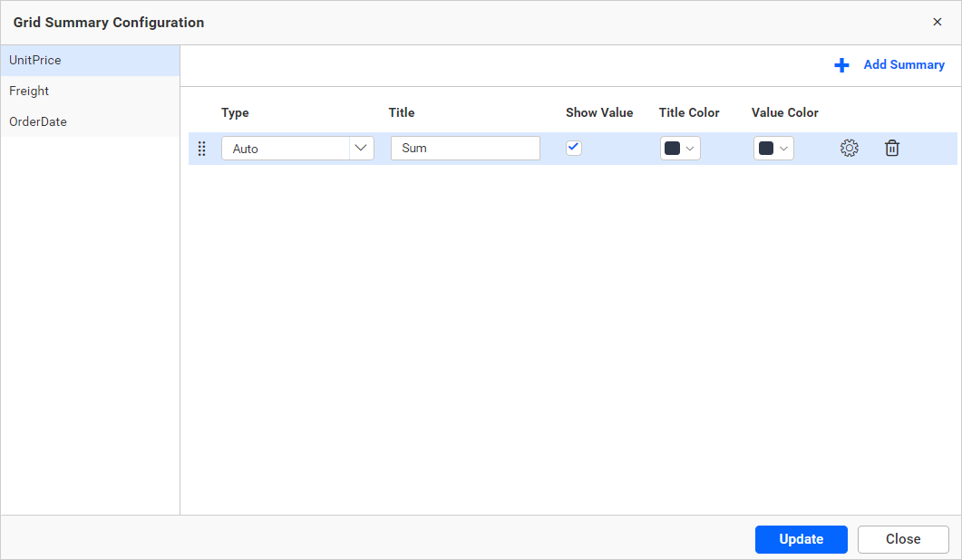This screenshot has width=962, height=560.
Task: Click inside the Title input showing Sum
Action: click(465, 148)
